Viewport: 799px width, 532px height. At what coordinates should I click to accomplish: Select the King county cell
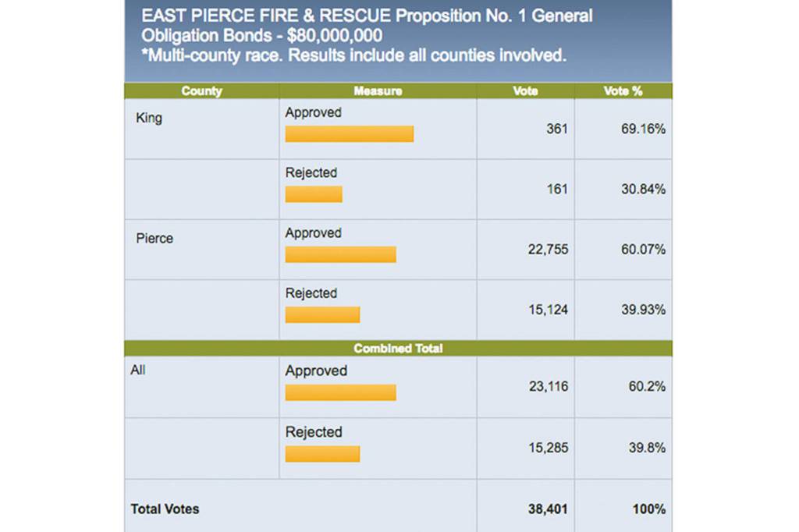click(149, 119)
